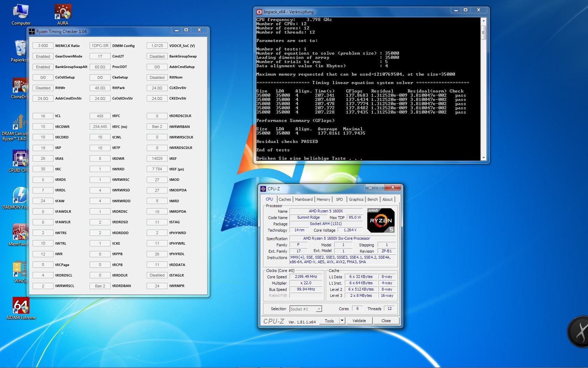
Task: Click the Level 3 cache 2 x 8 MBytes value
Action: (361, 295)
